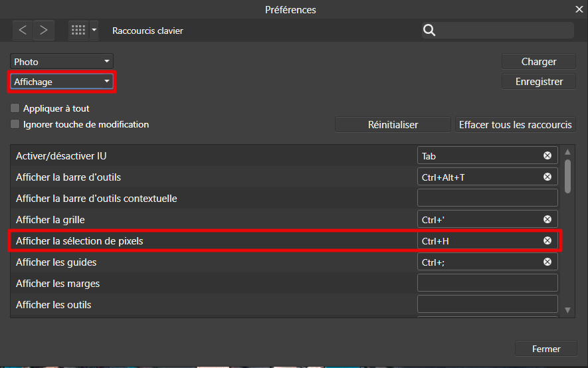Select the Afficher les outils label
Image resolution: width=588 pixels, height=368 pixels.
[54, 305]
